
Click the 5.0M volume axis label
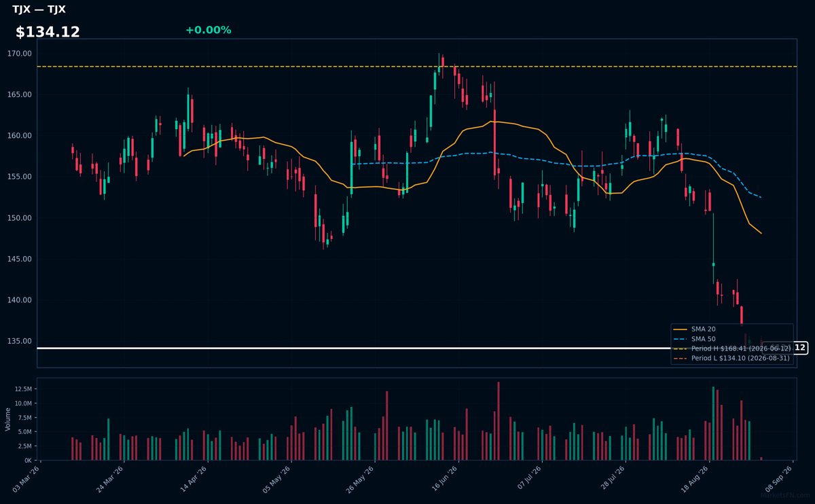[24, 432]
